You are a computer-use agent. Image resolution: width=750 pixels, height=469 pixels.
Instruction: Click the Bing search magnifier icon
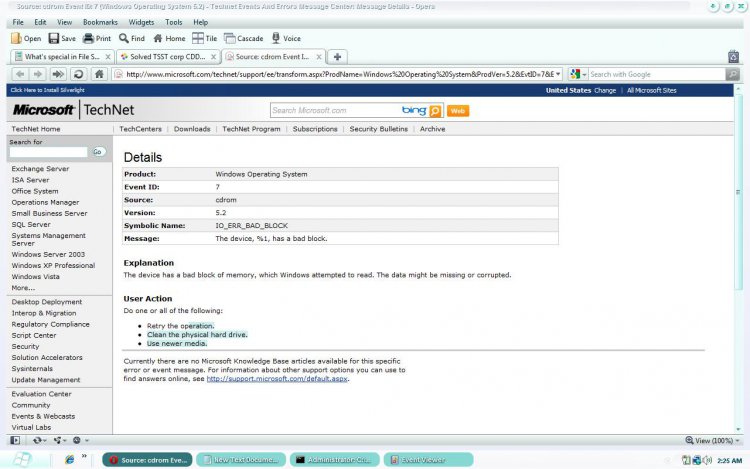point(435,111)
